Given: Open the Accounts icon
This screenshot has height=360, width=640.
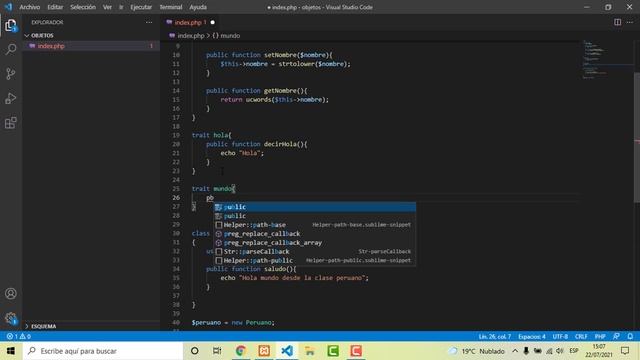Looking at the screenshot, I should point(11,293).
